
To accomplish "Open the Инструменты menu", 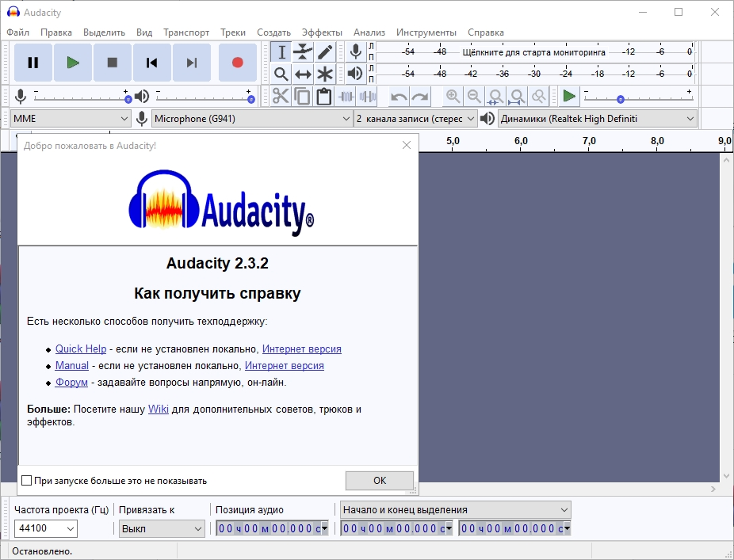I will point(426,32).
